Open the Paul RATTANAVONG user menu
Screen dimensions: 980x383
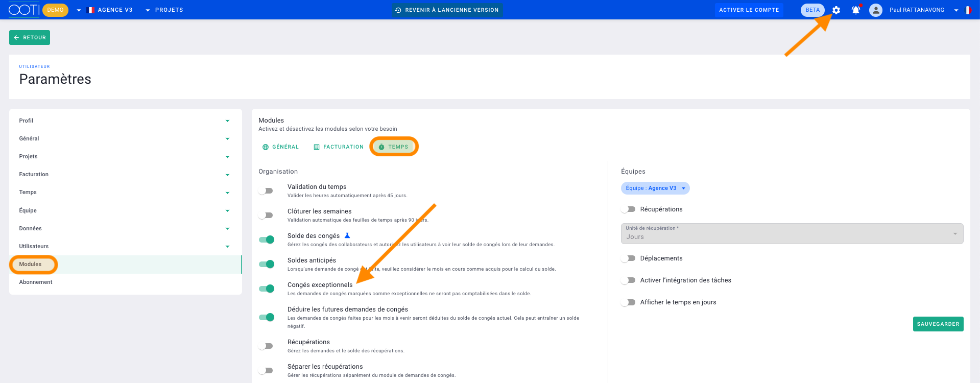tap(923, 10)
